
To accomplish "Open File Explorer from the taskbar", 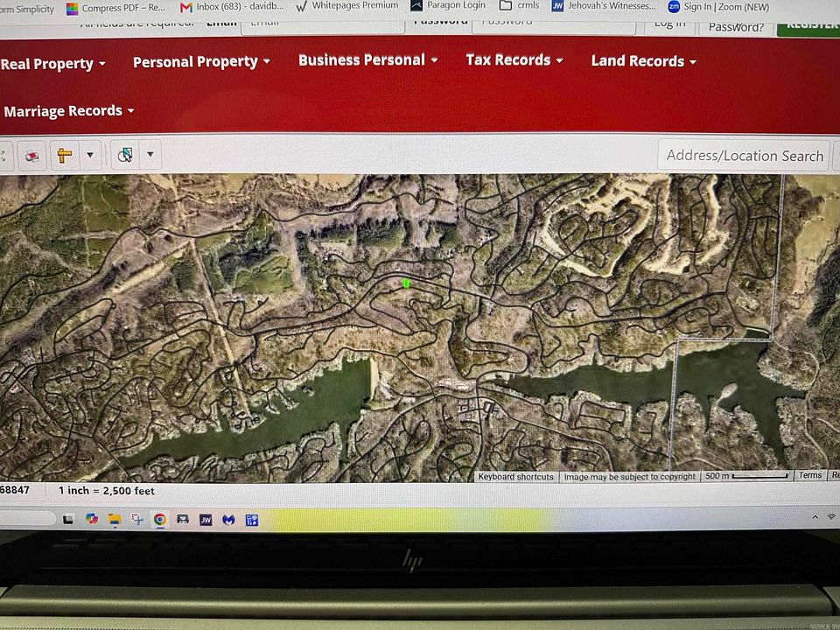I will tap(114, 520).
